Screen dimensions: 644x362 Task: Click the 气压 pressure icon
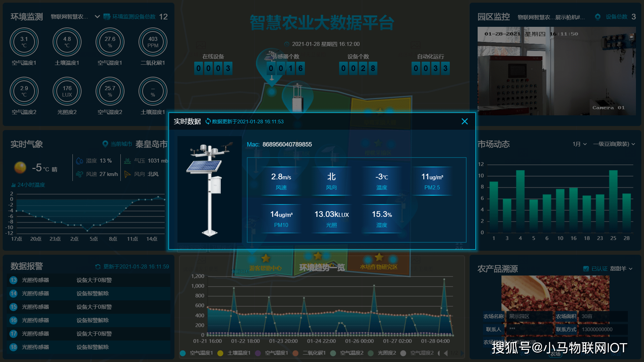point(127,161)
